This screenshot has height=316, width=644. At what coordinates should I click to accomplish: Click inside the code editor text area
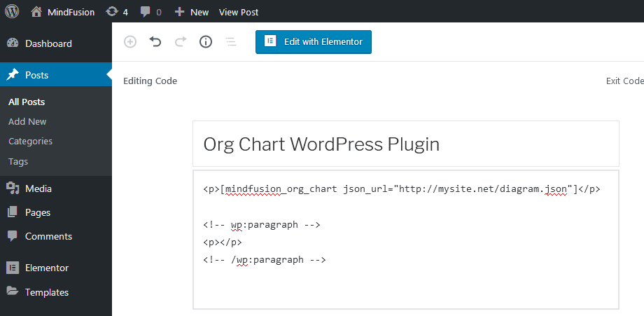point(405,280)
